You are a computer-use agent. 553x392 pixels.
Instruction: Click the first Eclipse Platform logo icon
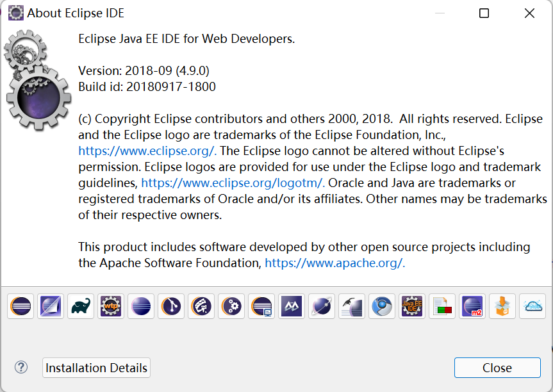click(x=20, y=306)
